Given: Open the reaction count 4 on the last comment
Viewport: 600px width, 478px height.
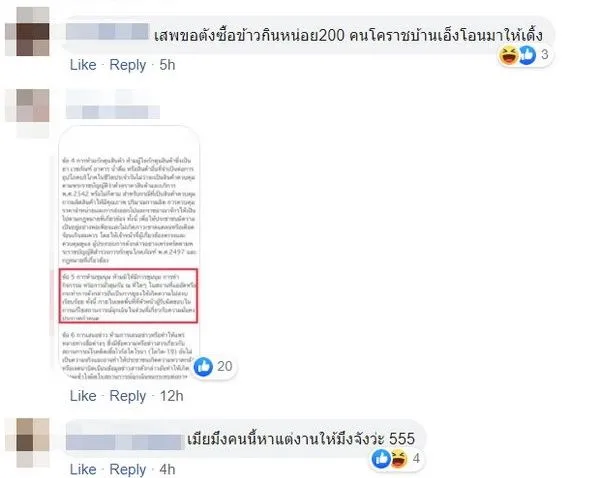Looking at the screenshot, I should click(416, 458).
